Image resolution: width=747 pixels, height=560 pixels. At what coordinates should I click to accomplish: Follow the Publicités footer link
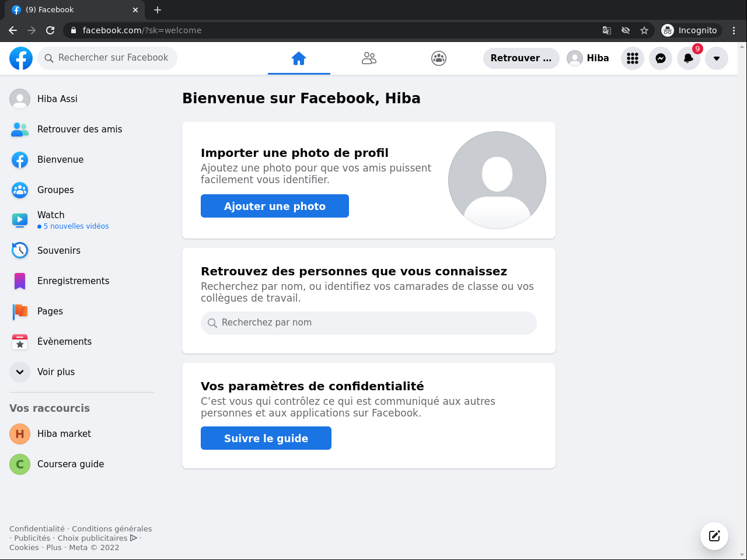pyautogui.click(x=32, y=538)
